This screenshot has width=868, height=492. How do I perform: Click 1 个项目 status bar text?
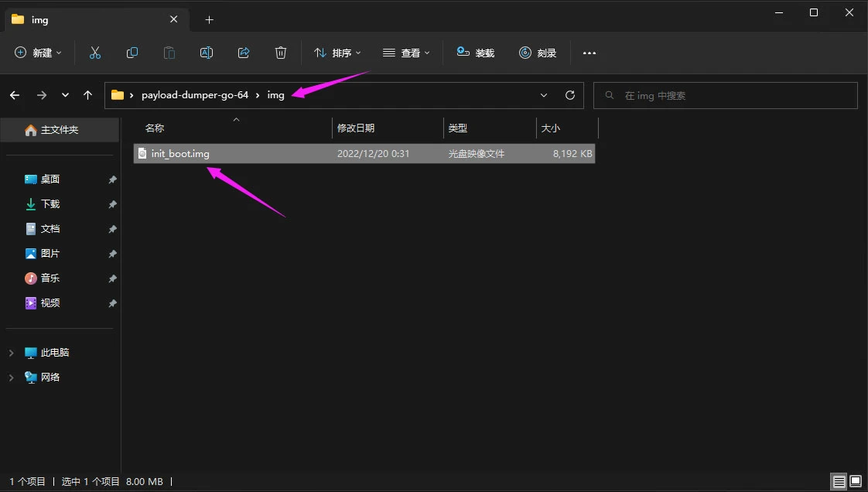27,481
